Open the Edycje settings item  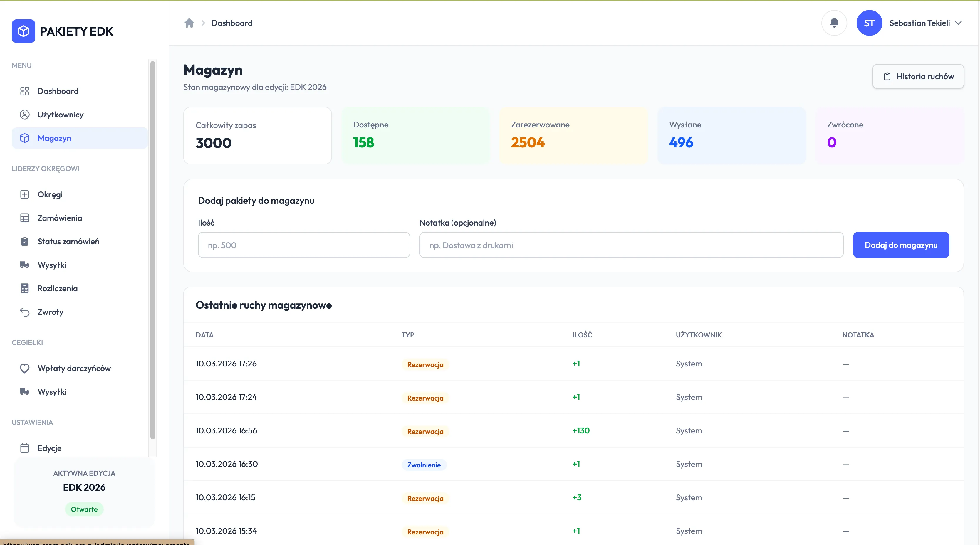pyautogui.click(x=80, y=448)
